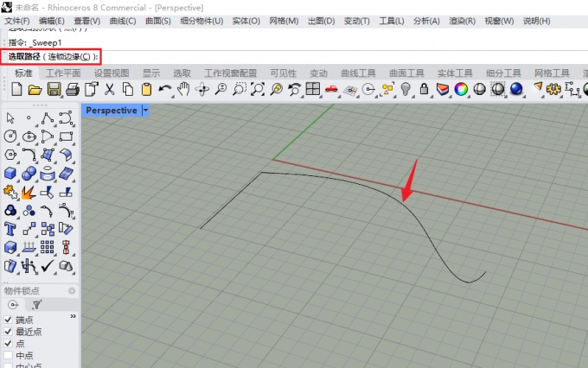Toggle four-viewport layout icon
This screenshot has height=368, width=588.
coord(313,89)
